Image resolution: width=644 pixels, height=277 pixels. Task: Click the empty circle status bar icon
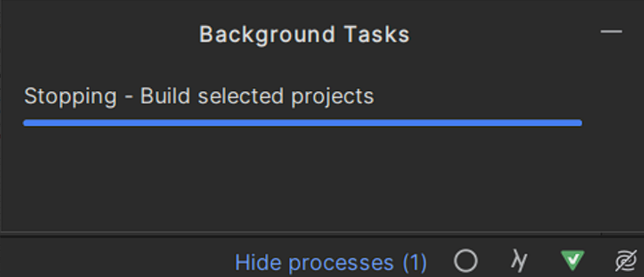click(466, 261)
